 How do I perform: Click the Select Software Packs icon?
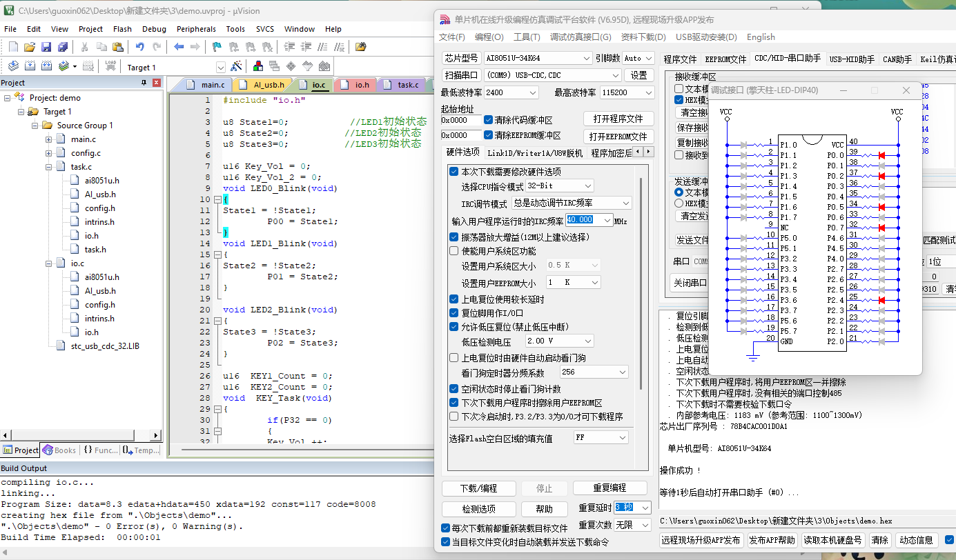click(x=307, y=66)
